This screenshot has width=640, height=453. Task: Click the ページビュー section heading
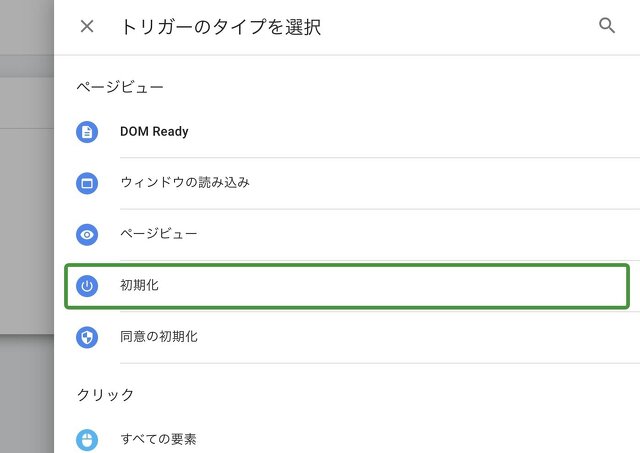[120, 88]
